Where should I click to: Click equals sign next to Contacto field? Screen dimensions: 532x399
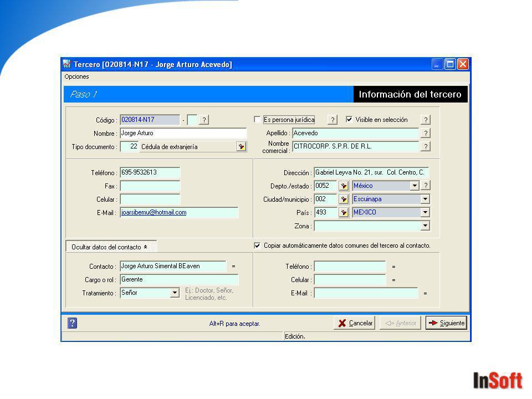point(233,267)
